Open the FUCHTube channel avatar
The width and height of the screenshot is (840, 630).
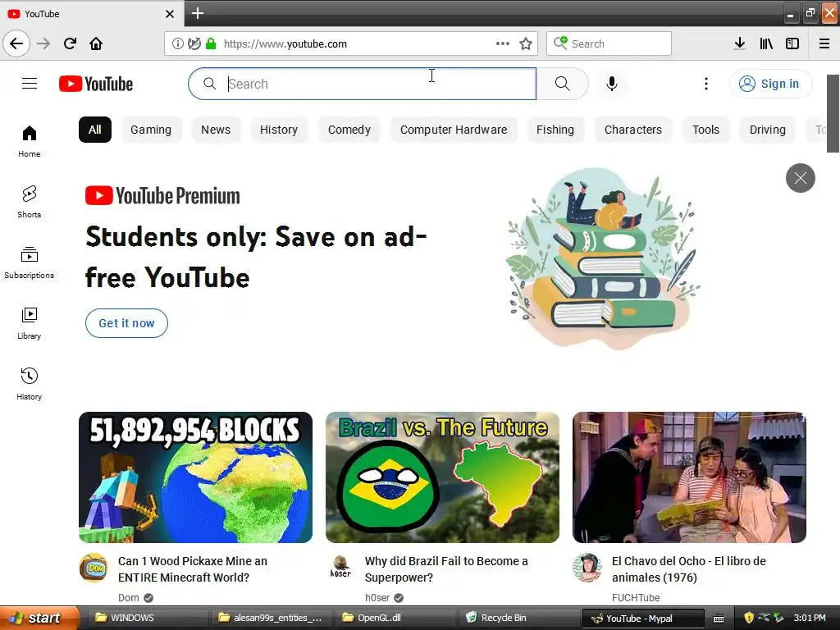[x=587, y=568]
